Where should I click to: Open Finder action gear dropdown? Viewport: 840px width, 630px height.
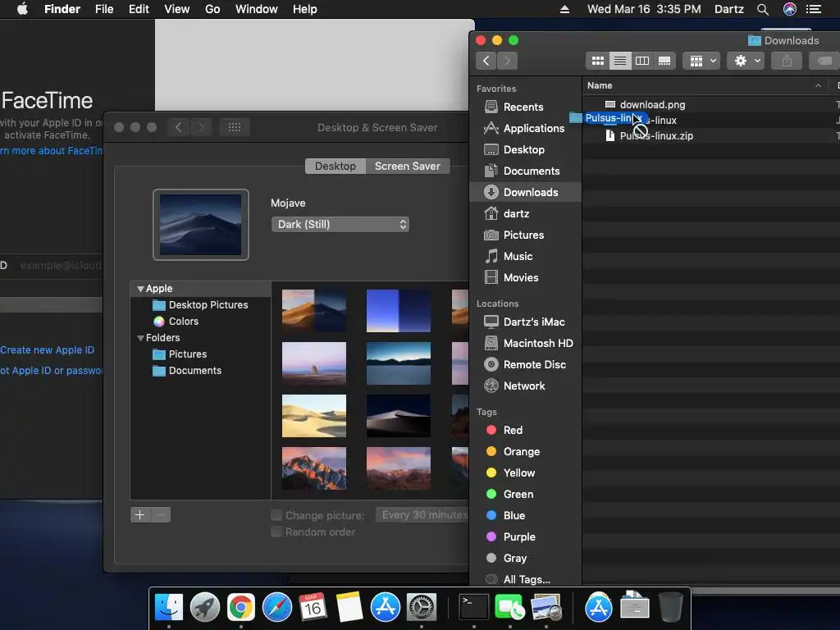click(745, 61)
